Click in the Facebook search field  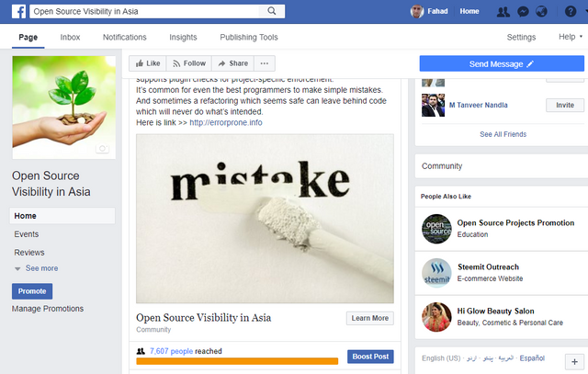point(145,11)
